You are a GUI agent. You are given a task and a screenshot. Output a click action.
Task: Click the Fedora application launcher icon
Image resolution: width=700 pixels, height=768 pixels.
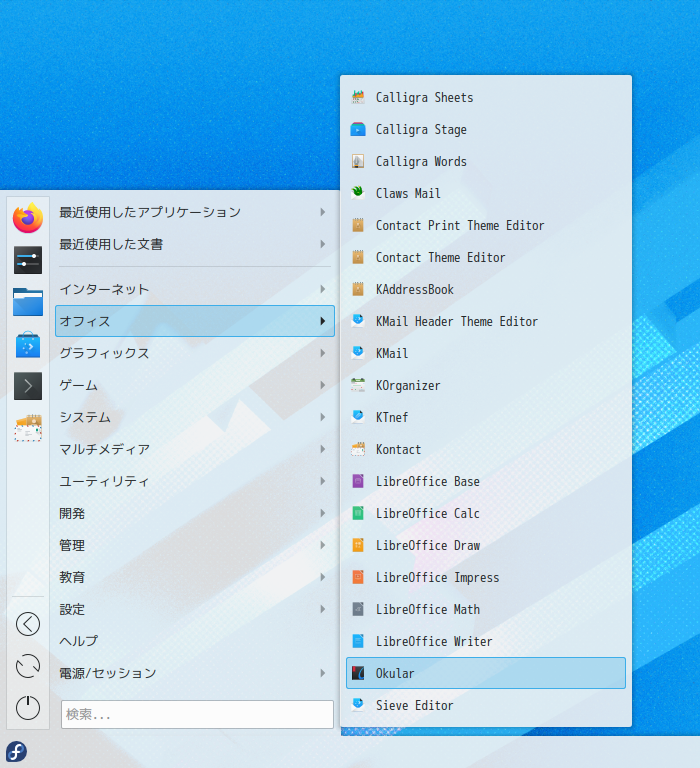[16, 751]
